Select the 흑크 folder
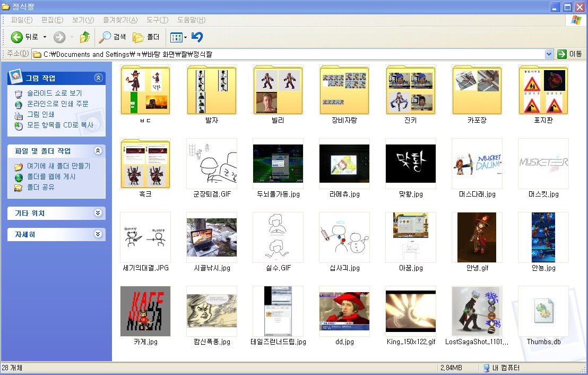 click(145, 164)
